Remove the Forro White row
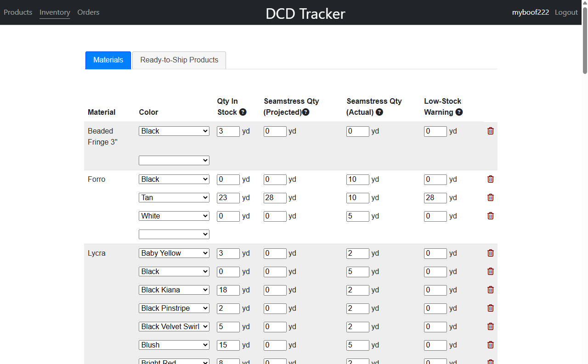 click(x=490, y=216)
